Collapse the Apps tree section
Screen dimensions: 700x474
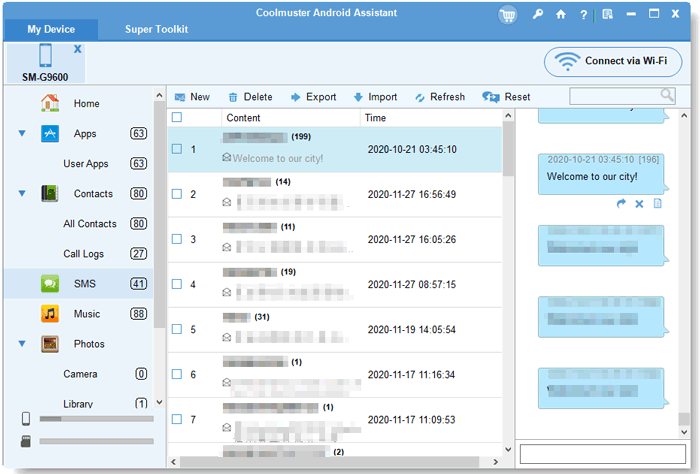[x=22, y=133]
